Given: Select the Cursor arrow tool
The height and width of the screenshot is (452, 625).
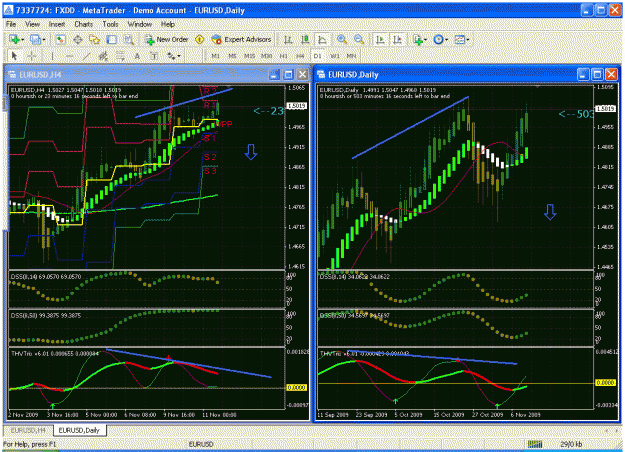Looking at the screenshot, I should [14, 56].
